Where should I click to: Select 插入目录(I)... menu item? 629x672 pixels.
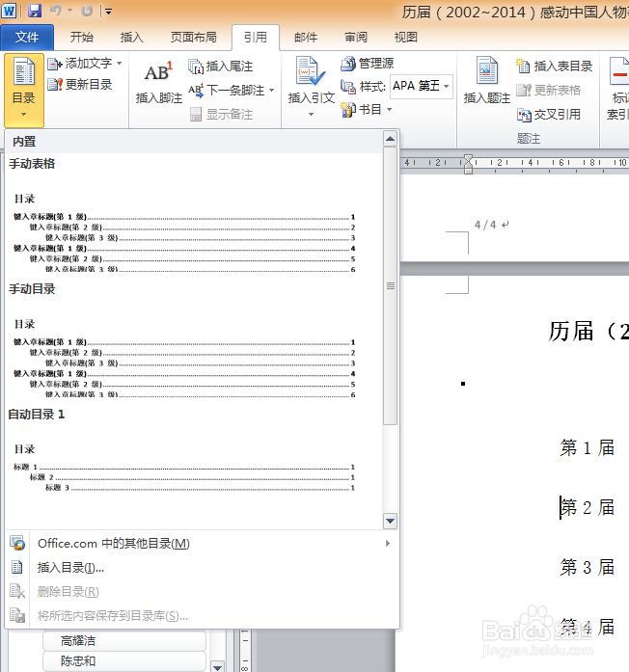click(x=202, y=568)
